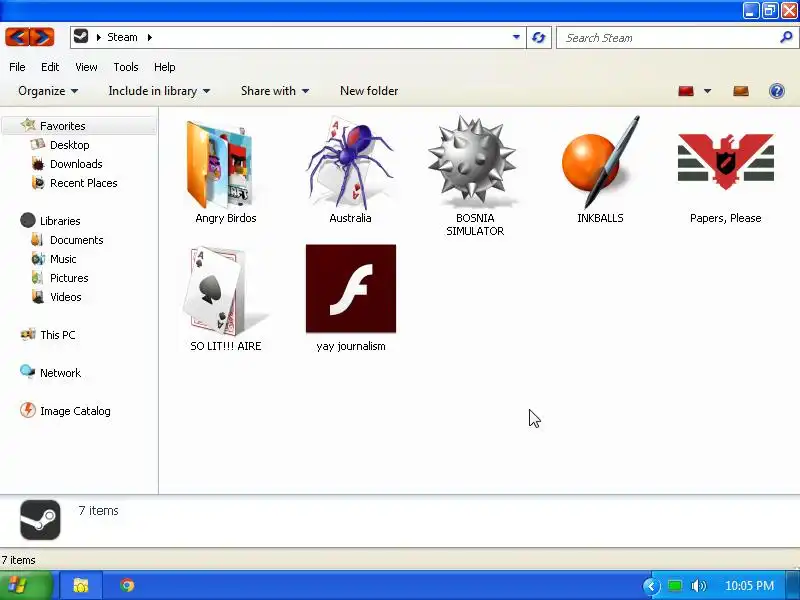800x600 pixels.
Task: Click the Start button
Action: tap(26, 585)
